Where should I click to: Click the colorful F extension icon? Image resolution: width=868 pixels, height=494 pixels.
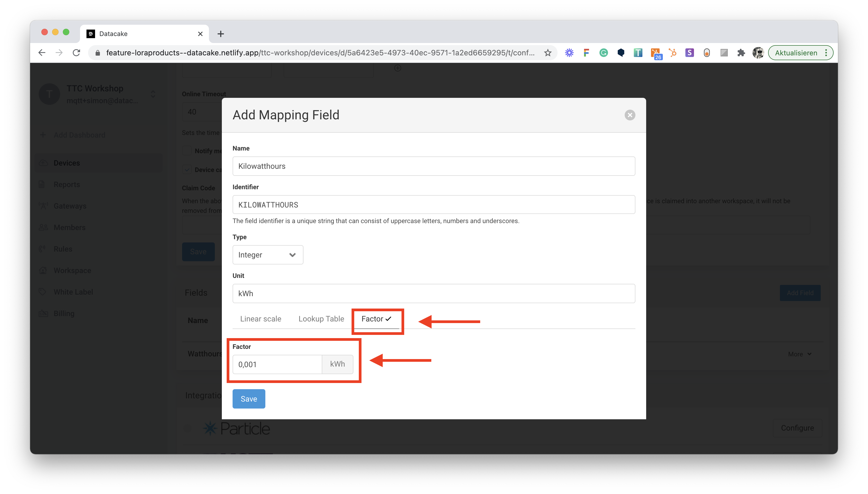coord(586,53)
